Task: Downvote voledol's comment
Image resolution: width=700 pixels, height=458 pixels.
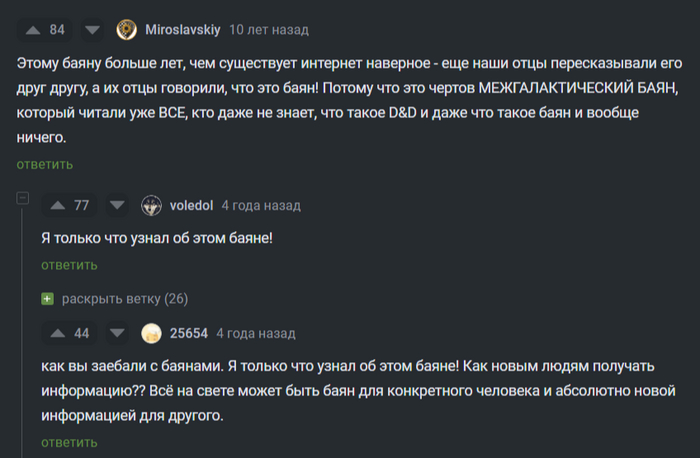Action: pos(116,205)
